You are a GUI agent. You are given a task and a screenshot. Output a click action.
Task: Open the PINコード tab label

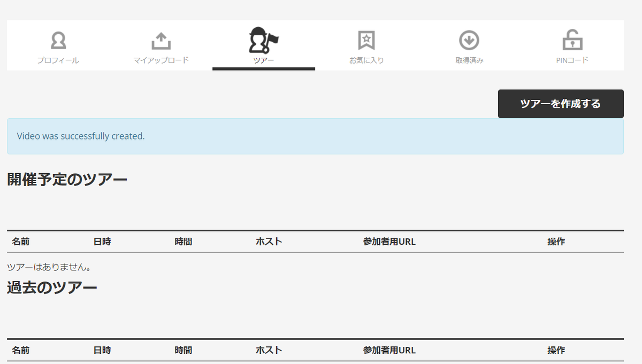pos(572,60)
